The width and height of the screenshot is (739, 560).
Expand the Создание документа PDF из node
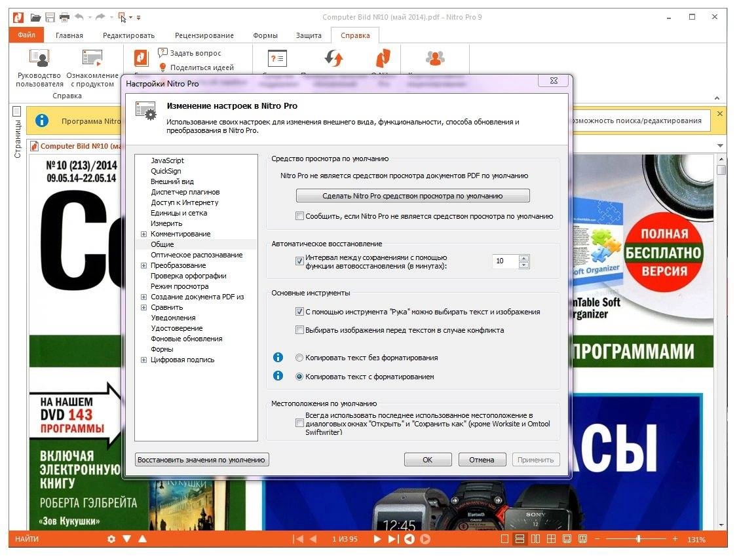point(143,297)
